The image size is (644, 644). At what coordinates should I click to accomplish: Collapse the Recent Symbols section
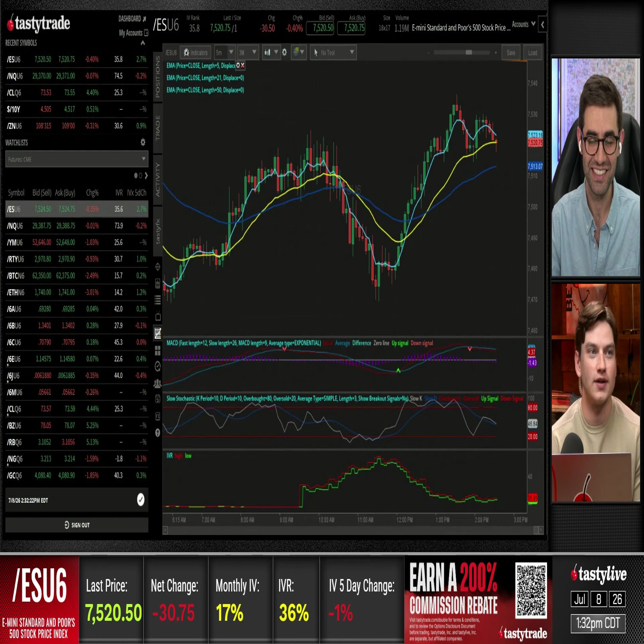pyautogui.click(x=143, y=43)
